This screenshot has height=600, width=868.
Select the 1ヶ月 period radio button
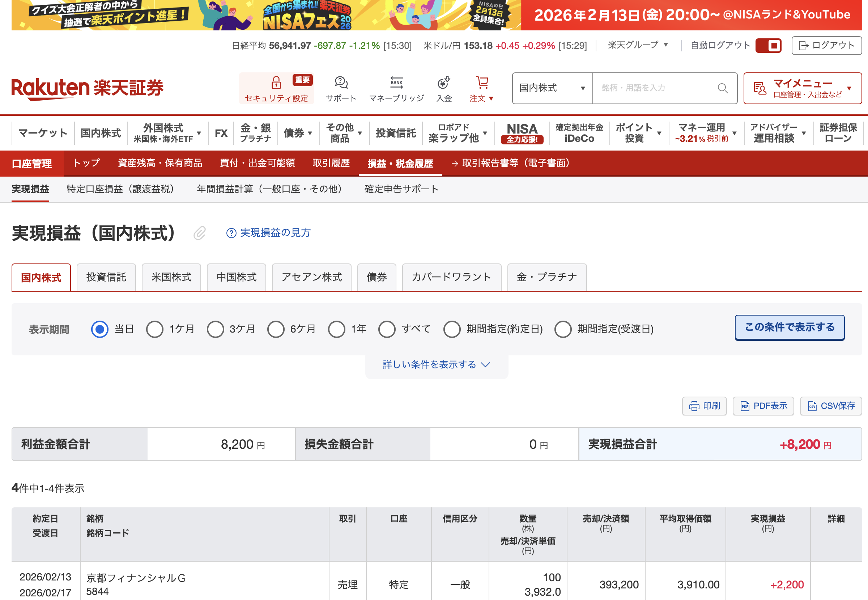click(x=155, y=329)
